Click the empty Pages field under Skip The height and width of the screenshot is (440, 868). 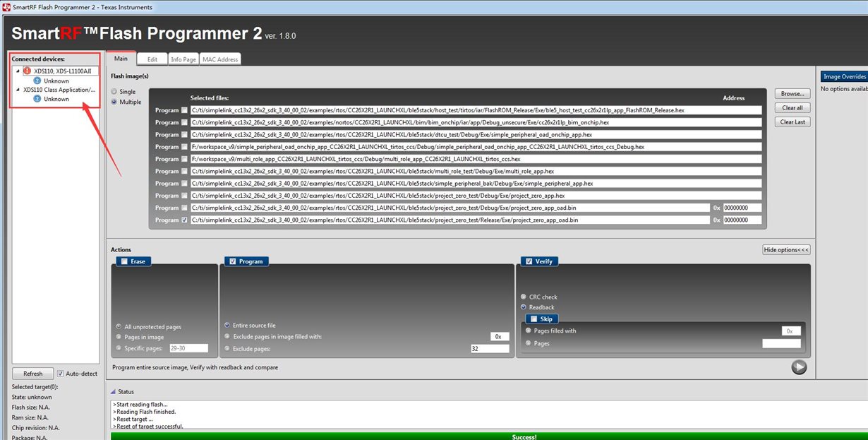781,343
